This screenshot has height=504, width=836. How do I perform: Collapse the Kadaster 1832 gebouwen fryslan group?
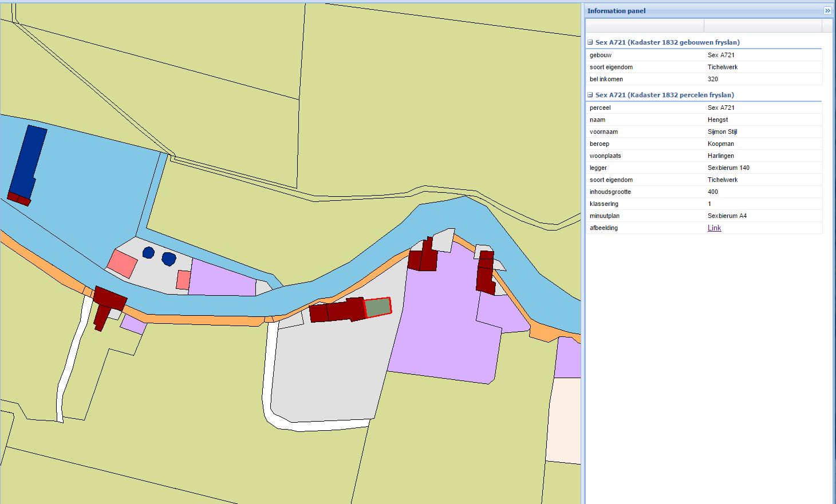590,42
